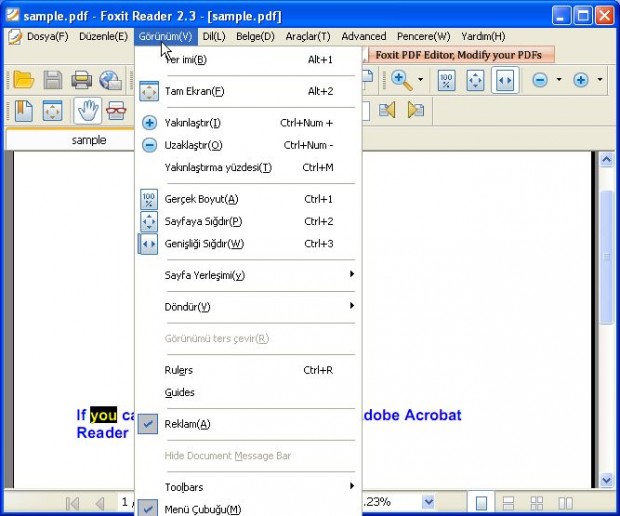Open dropdown arrow beside zoom in plus button
This screenshot has height=516, width=620.
pyautogui.click(x=599, y=80)
